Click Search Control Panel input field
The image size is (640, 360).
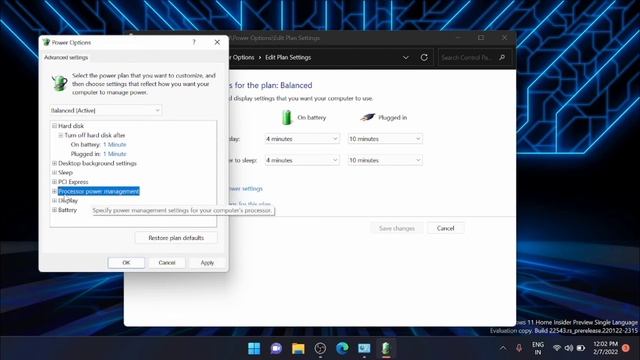467,58
